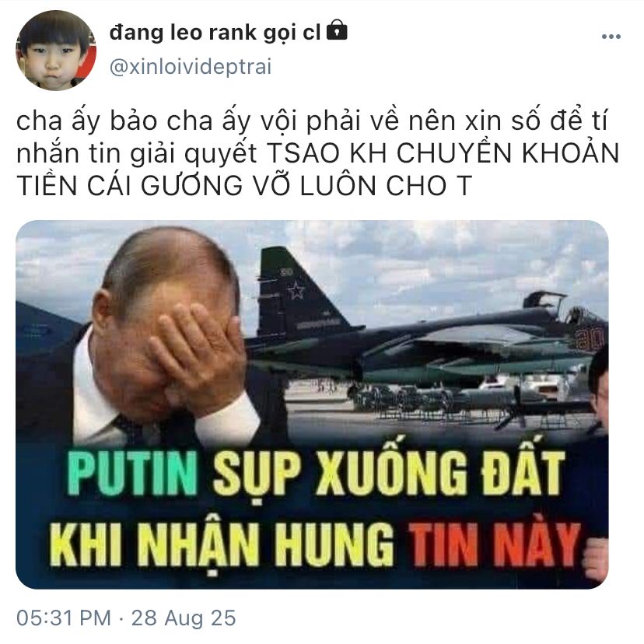Click the star emblem on jet tail fin
Viewport: 644px width, 644px height.
[296, 291]
